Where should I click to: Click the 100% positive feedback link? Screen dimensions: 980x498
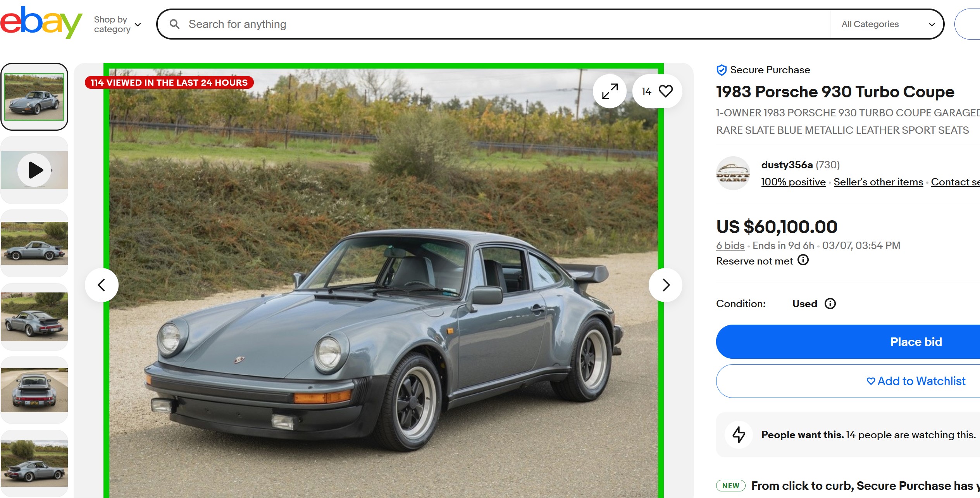click(793, 182)
